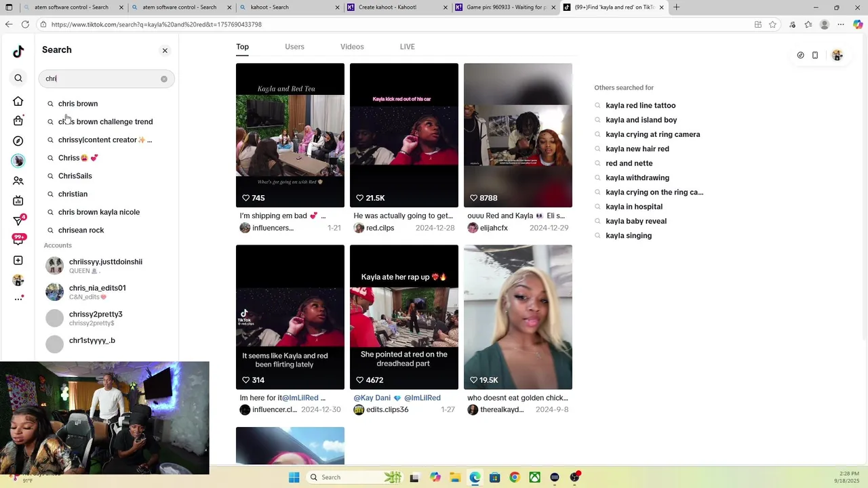This screenshot has height=488, width=868.
Task: Search kayla crying at ring camera
Action: (653, 134)
